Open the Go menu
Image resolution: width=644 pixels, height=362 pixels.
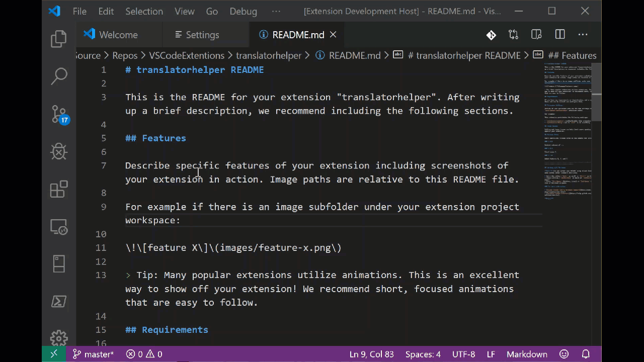click(x=212, y=11)
